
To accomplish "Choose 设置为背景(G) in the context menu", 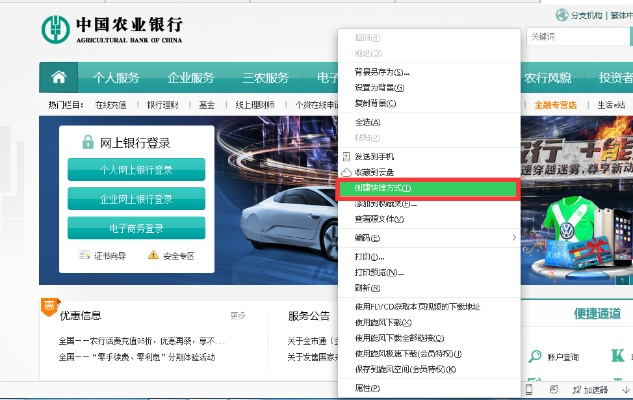I will 429,88.
